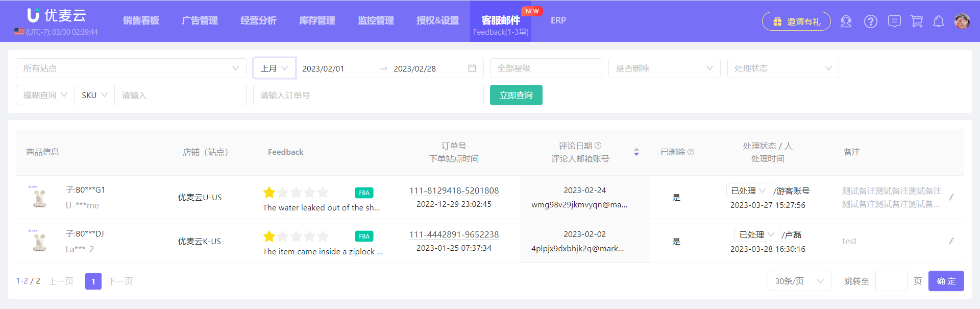Open the 上月 date preset dropdown
The width and height of the screenshot is (980, 309).
point(275,68)
